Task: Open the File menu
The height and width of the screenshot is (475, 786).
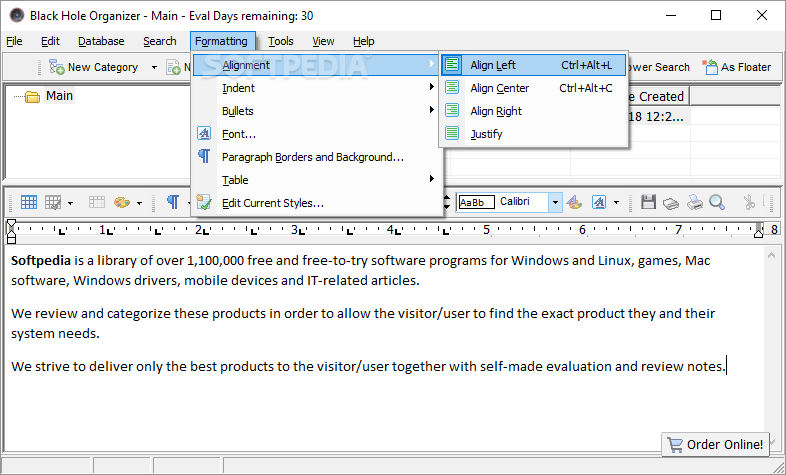Action: point(14,41)
